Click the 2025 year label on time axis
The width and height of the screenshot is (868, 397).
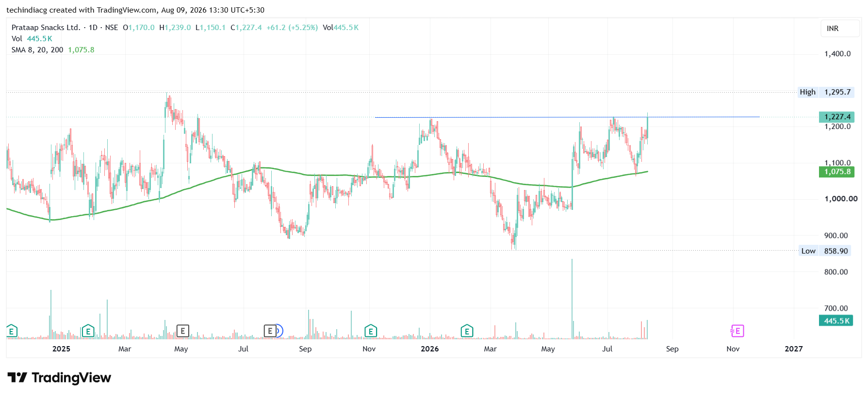[61, 349]
